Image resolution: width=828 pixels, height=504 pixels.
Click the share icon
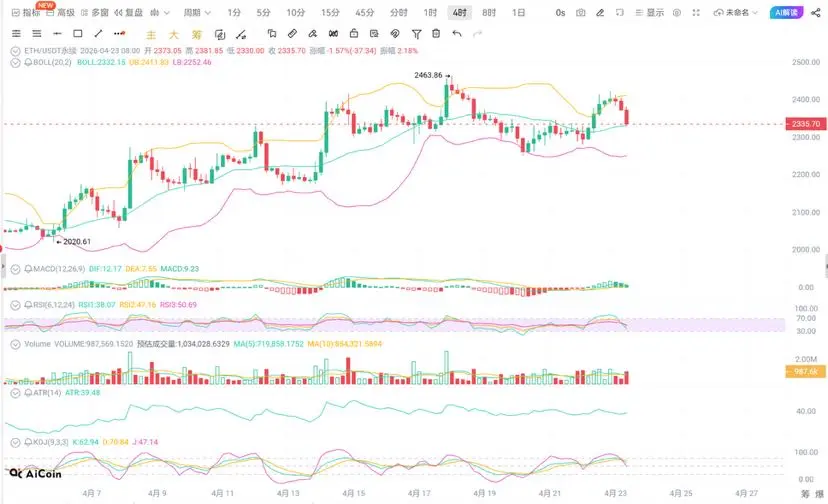coord(816,12)
